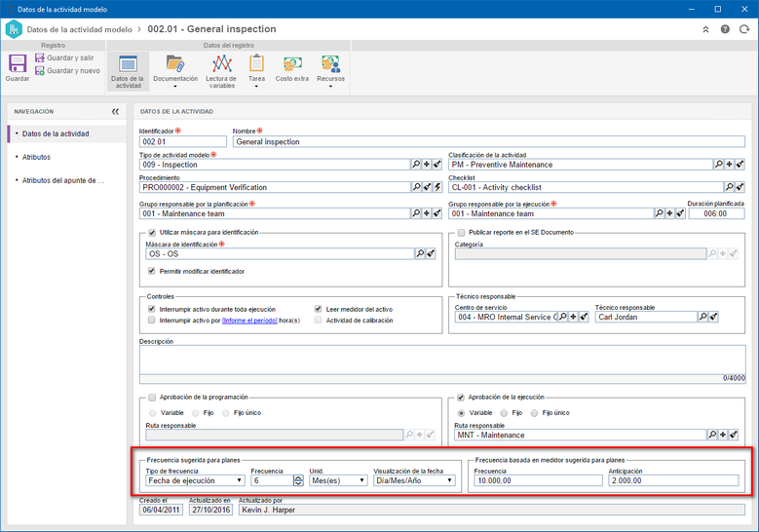Click the Frecuencia spinner arrows
Screen dimensions: 759x532
point(299,480)
